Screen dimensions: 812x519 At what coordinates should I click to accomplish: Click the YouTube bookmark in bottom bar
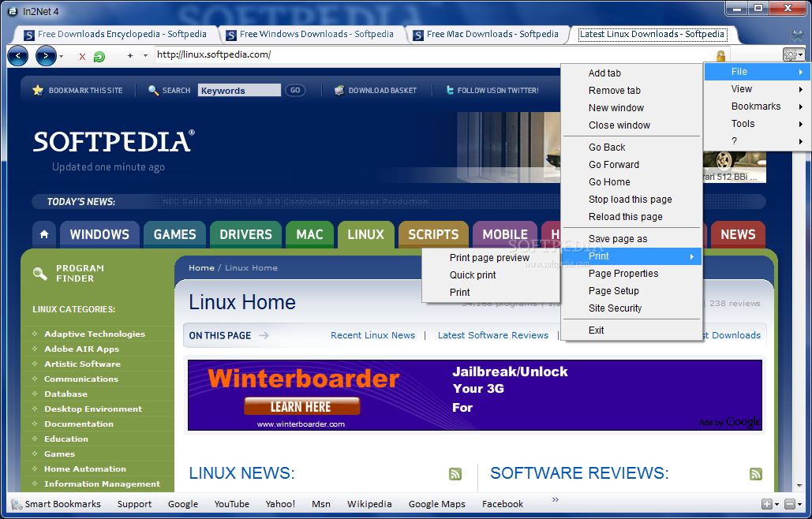click(231, 504)
